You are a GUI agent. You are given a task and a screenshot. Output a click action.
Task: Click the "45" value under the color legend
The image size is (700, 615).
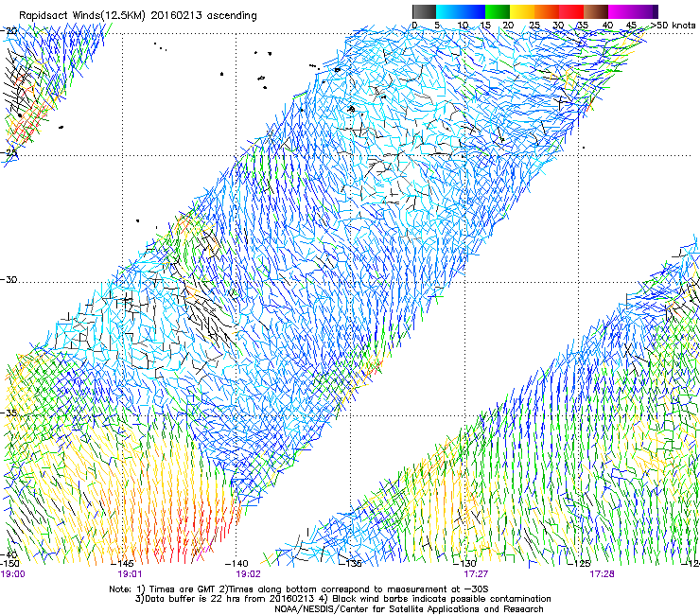(x=631, y=26)
